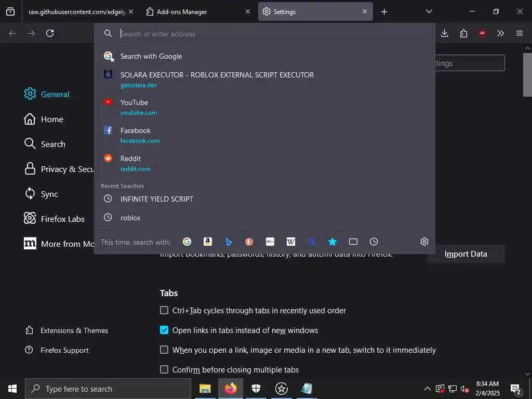Select recent search INFINITE YIELD SCRIPT
532x399 pixels.
(x=264, y=199)
